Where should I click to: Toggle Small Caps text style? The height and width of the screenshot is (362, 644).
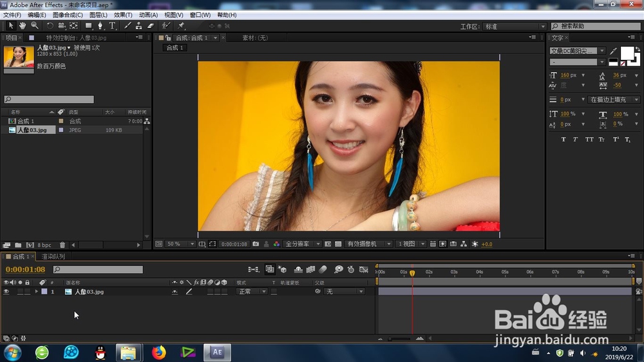coord(601,140)
